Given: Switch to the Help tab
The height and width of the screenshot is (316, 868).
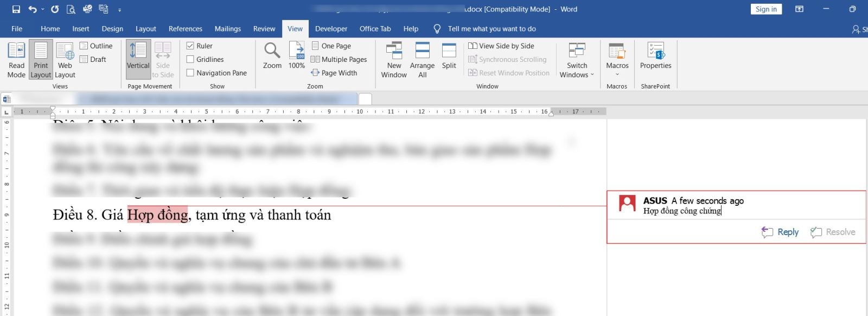Looking at the screenshot, I should tap(411, 29).
